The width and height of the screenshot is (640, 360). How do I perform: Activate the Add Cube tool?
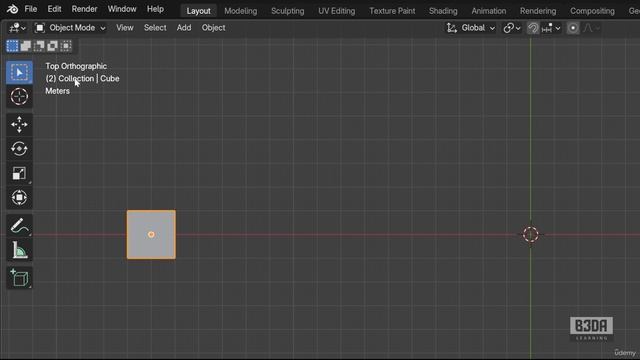(x=19, y=278)
